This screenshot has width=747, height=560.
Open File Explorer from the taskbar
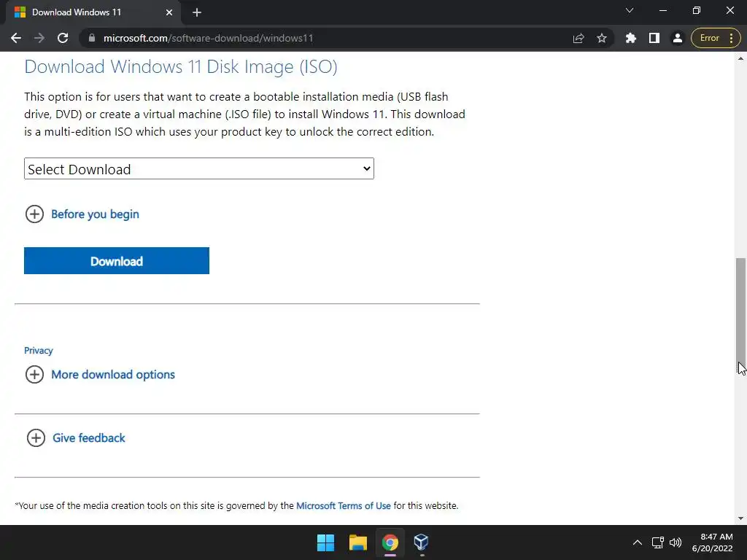coord(357,542)
